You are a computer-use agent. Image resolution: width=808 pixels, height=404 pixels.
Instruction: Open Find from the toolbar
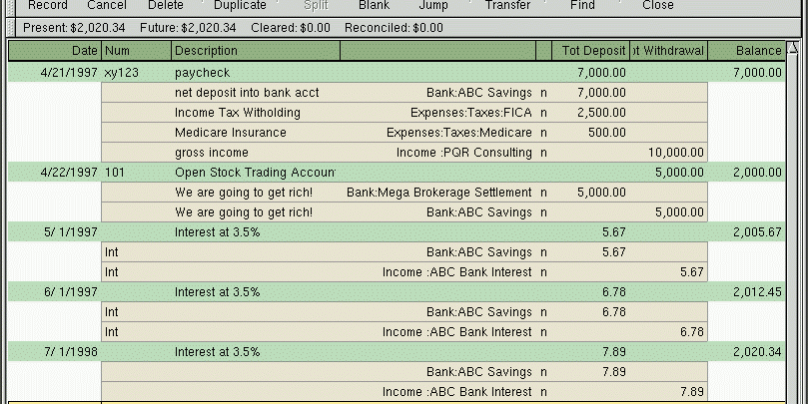click(582, 6)
